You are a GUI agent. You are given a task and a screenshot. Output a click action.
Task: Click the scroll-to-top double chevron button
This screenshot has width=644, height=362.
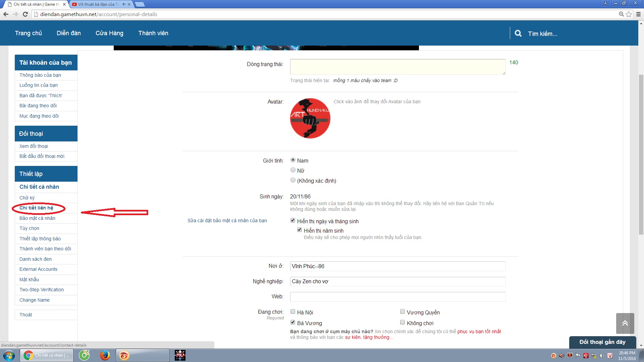tap(625, 323)
